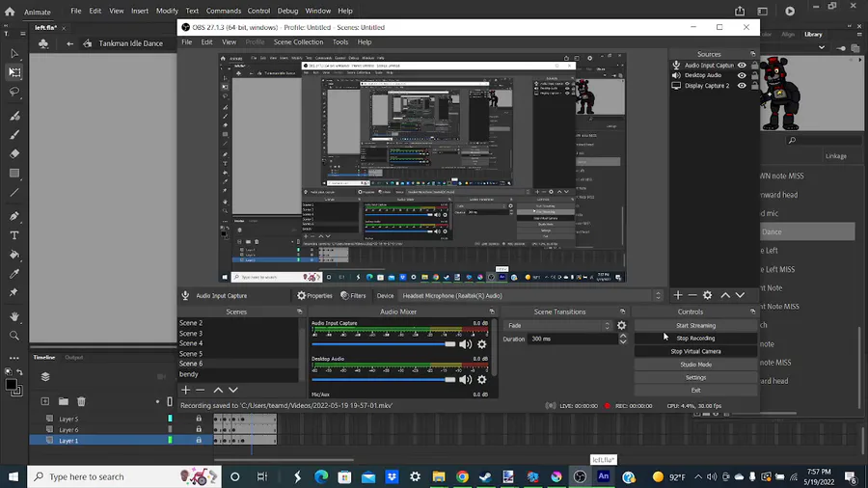The width and height of the screenshot is (868, 488).
Task: Open Animate Commands menu
Action: pyautogui.click(x=224, y=11)
